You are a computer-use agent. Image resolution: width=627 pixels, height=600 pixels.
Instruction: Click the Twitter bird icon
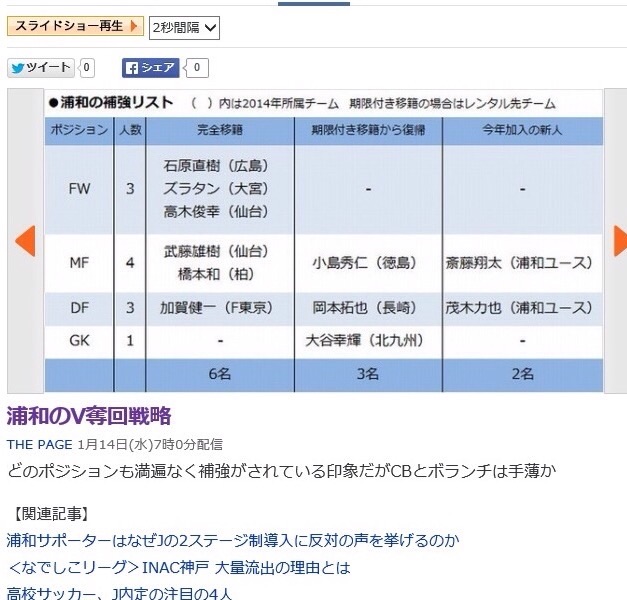(17, 68)
